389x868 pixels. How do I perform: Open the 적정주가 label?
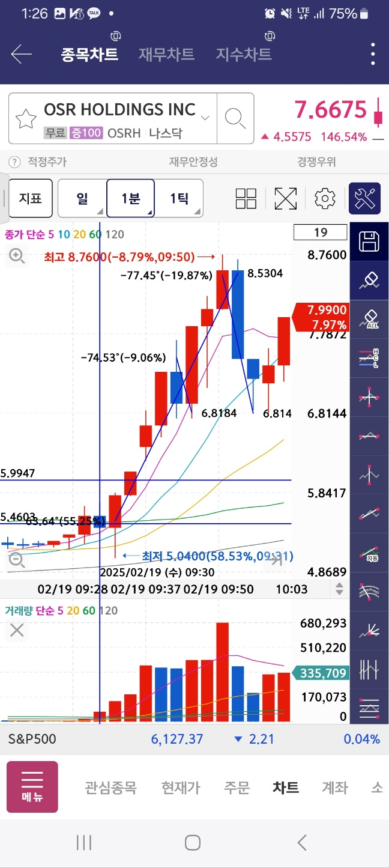(47, 162)
